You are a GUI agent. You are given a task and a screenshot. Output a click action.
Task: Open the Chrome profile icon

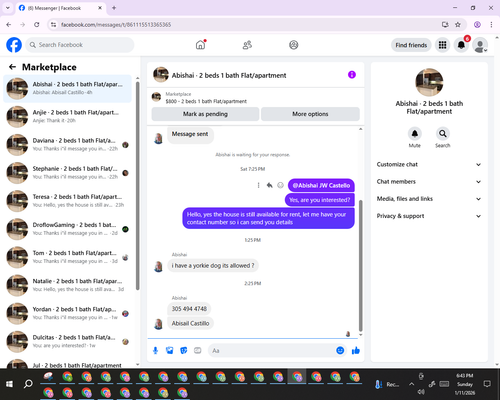[x=477, y=25]
